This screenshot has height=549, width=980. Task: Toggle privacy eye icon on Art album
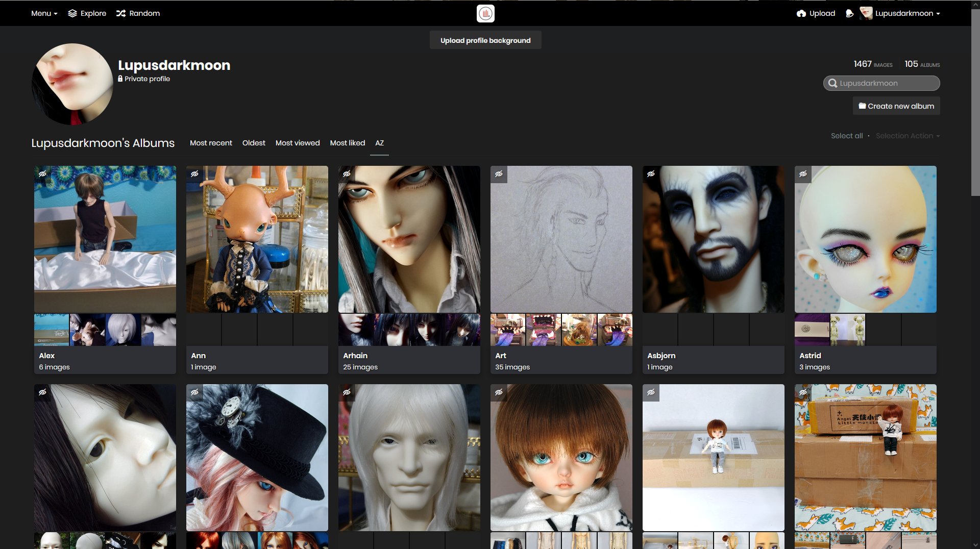[499, 174]
